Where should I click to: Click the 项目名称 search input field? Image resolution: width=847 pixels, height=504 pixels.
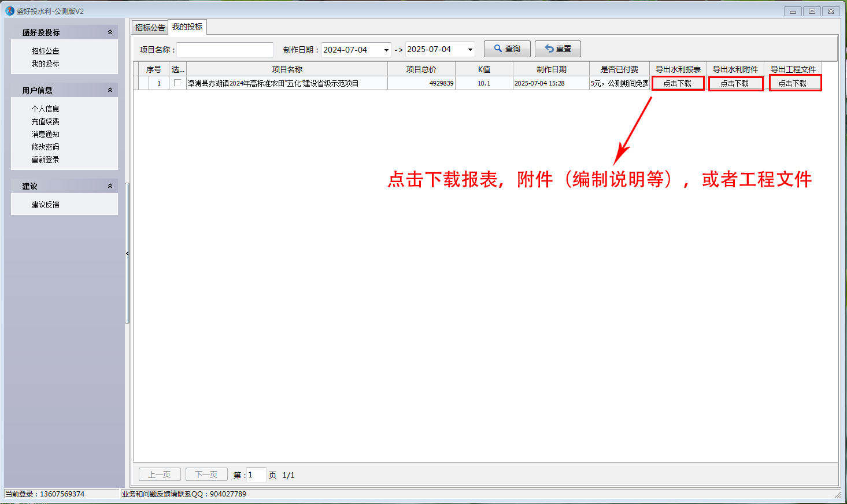[x=224, y=50]
